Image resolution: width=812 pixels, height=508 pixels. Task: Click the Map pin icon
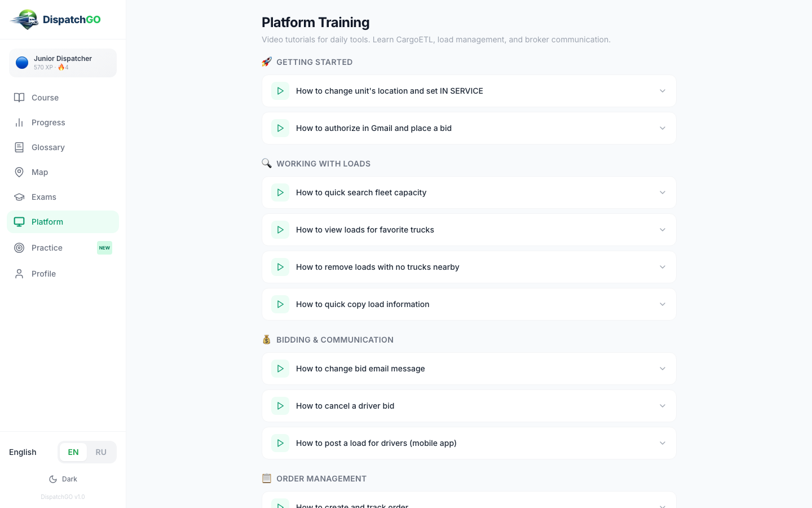[19, 172]
